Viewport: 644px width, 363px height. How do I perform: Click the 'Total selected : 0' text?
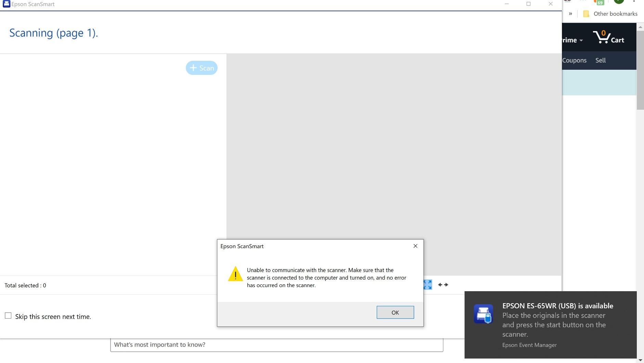(25, 285)
